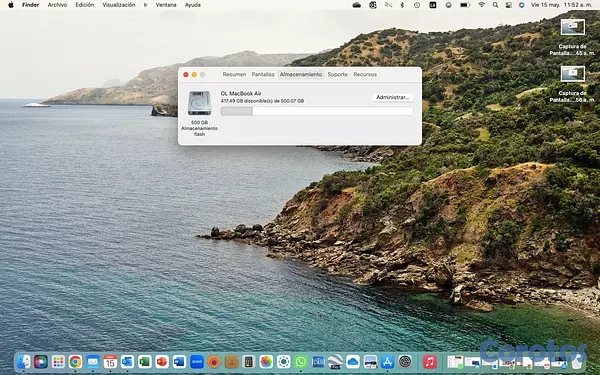
Task: Select the first Captura de Pantalla desktop file
Action: click(572, 38)
